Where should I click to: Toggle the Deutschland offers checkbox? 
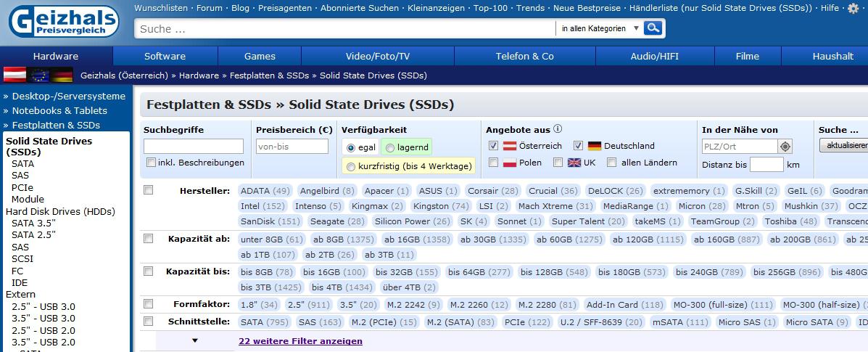579,145
